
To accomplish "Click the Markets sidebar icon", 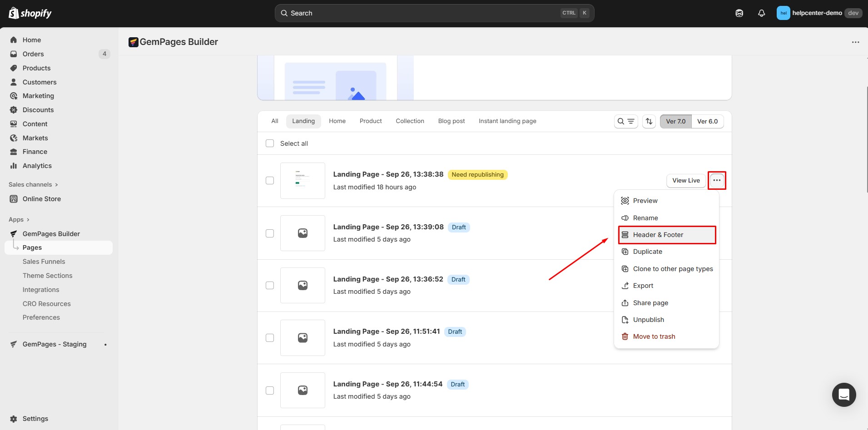I will (x=14, y=138).
